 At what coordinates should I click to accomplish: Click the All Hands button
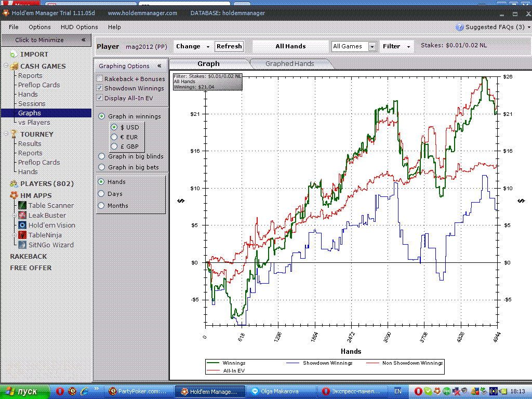pos(290,46)
